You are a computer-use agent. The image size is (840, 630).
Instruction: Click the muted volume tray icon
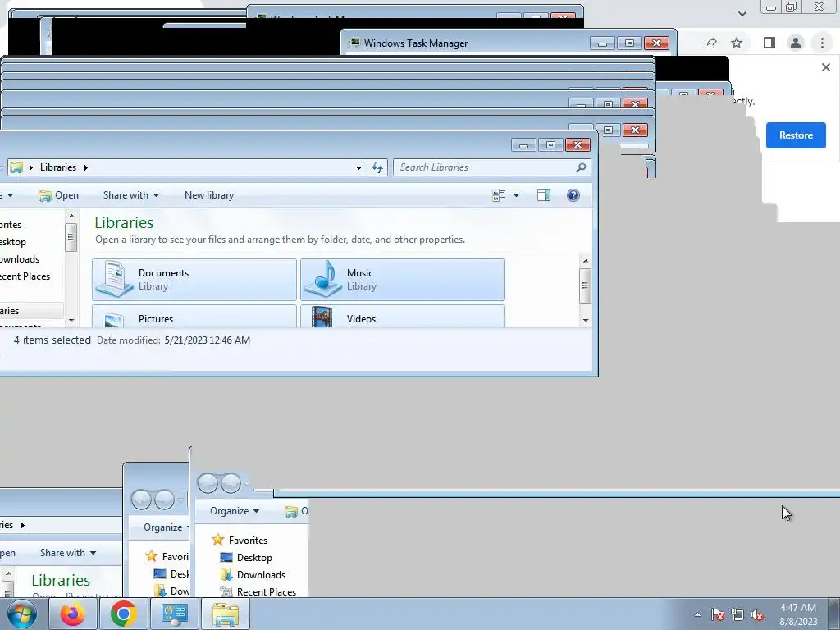[757, 614]
